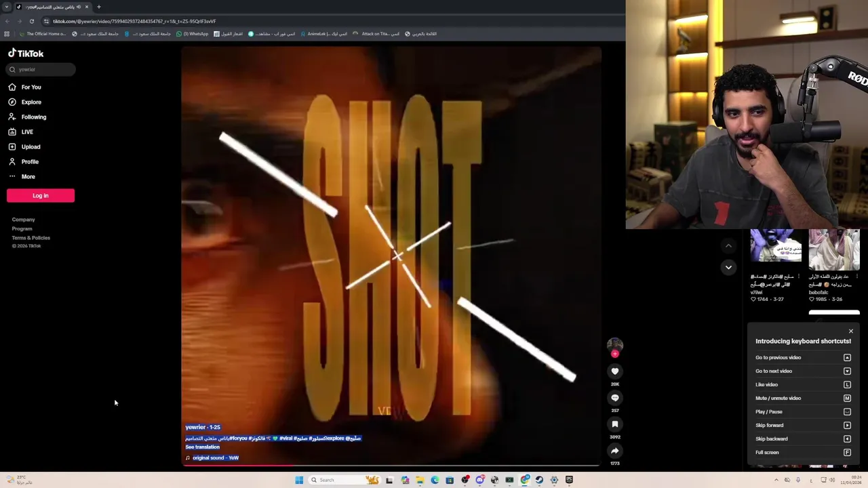The image size is (868, 488).
Task: Open comments with the speech bubble icon
Action: pos(615,398)
